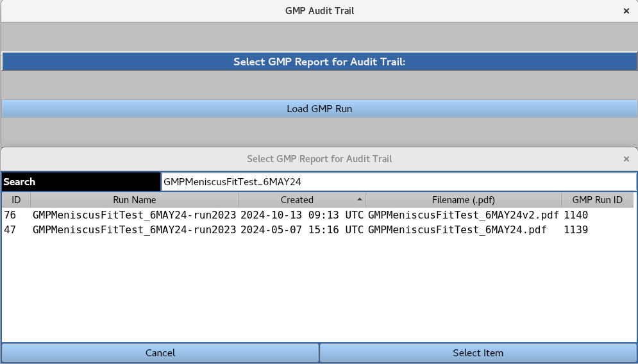Click the Search label

click(81, 182)
